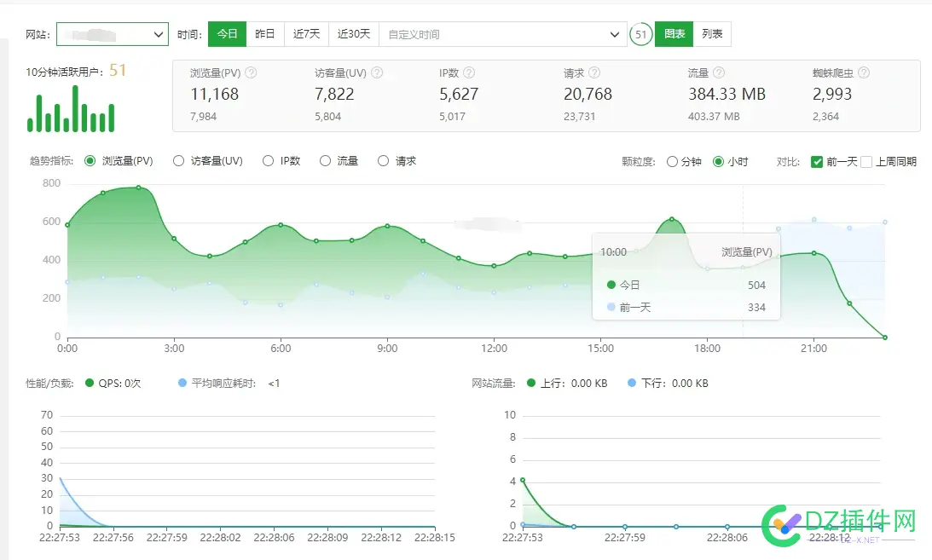Open help icon next to 请求
932x560 pixels.
tap(593, 72)
